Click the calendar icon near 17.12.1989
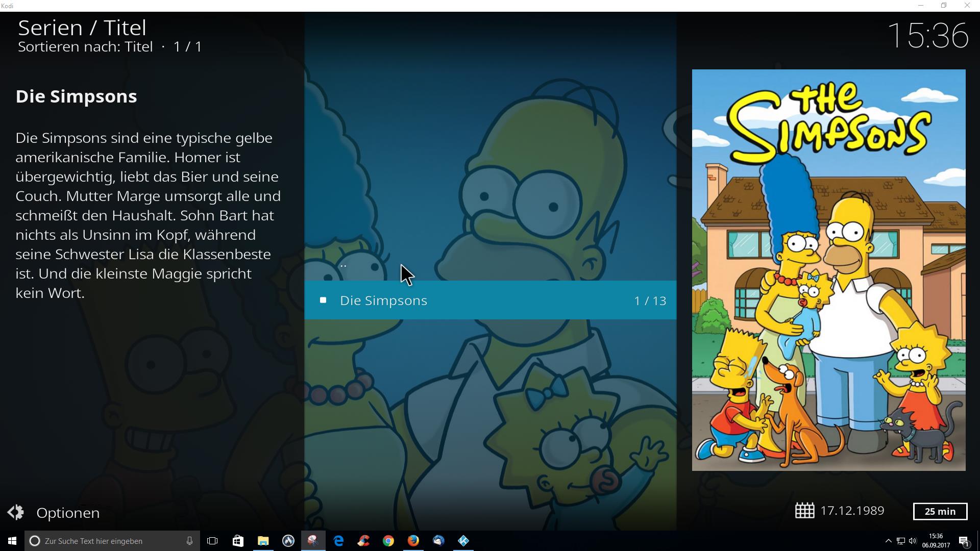980x551 pixels. click(804, 511)
